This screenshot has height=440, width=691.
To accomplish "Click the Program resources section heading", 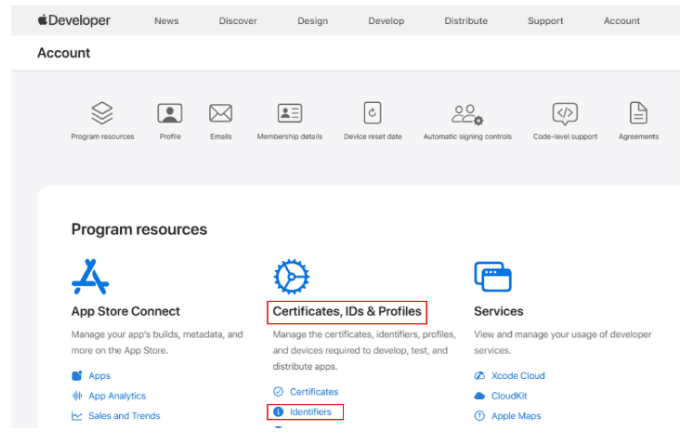I will [139, 230].
